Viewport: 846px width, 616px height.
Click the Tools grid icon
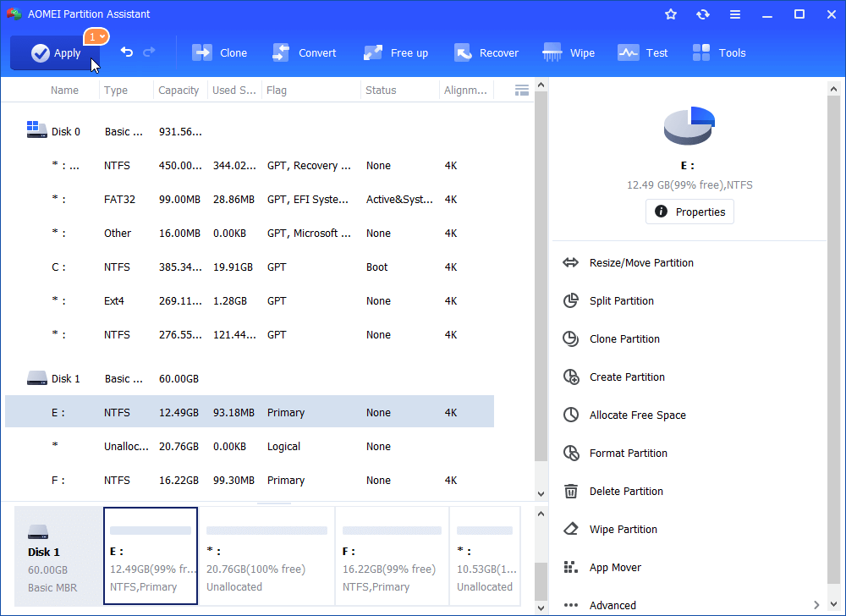(701, 52)
